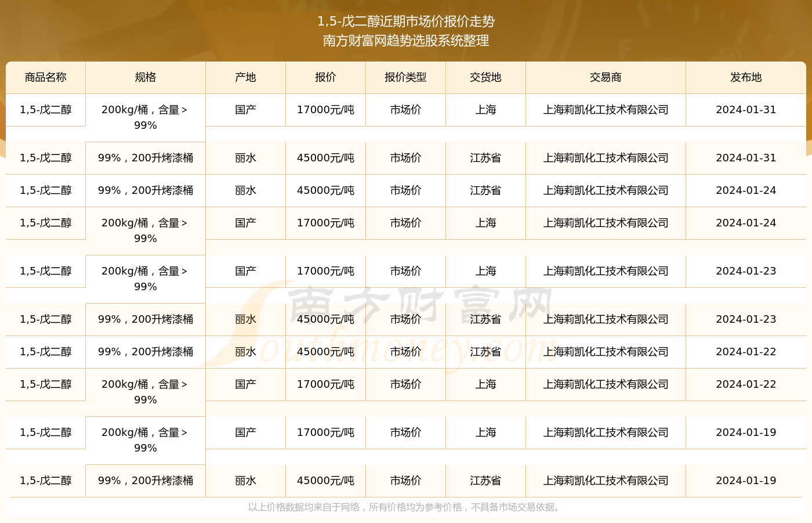Click 200kg/桶 spec in the 2024-01-24 row

[145, 230]
